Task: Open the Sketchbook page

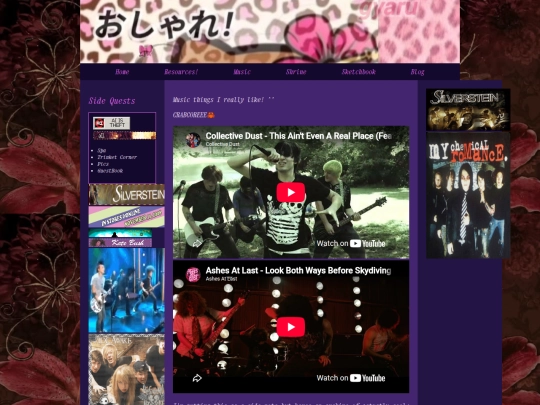Action: click(359, 72)
